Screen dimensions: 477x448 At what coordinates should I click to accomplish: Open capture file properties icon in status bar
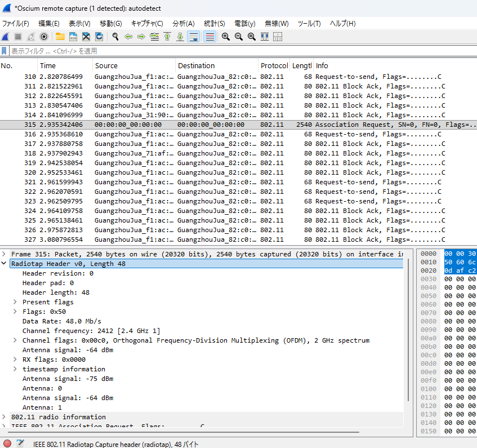pos(20,443)
